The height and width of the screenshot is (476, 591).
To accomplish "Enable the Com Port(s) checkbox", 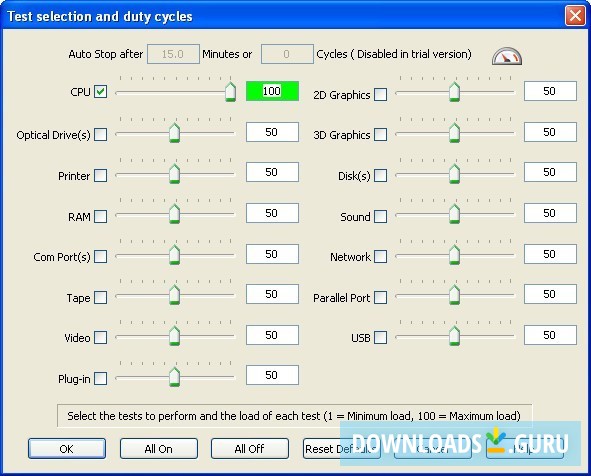I will click(x=100, y=256).
